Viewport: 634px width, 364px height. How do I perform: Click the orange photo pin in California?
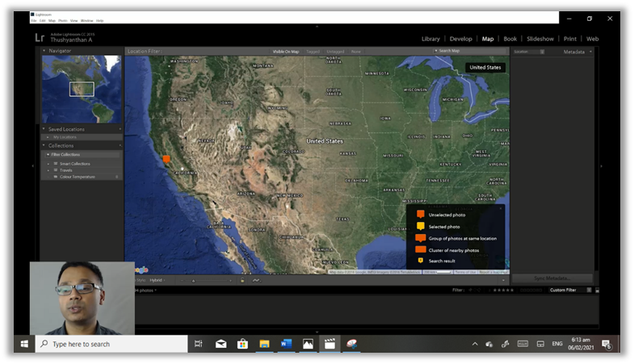166,159
